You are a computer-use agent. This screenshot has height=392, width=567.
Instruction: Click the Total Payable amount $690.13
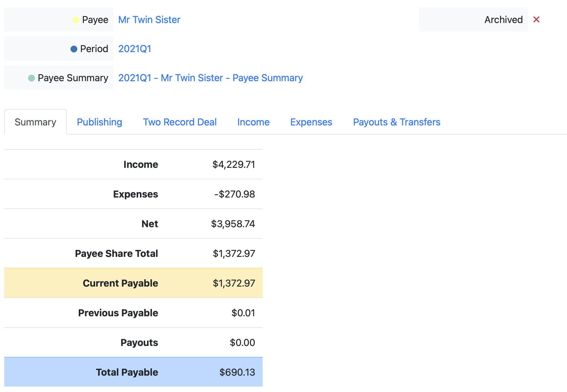pyautogui.click(x=237, y=372)
